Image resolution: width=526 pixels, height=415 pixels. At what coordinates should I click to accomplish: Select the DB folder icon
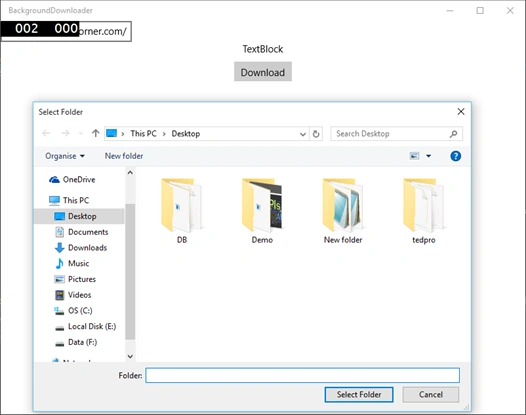click(x=181, y=205)
